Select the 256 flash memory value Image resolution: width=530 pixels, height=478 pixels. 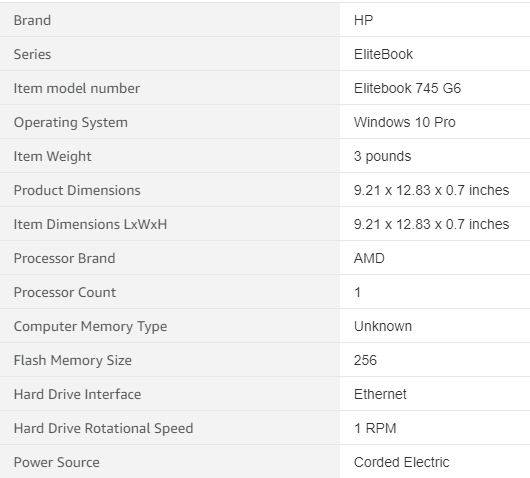point(365,360)
